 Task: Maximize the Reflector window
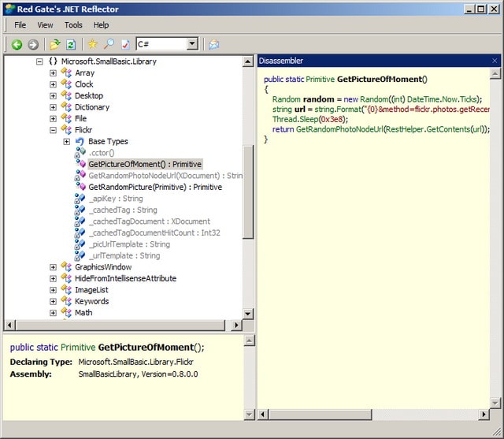point(481,9)
